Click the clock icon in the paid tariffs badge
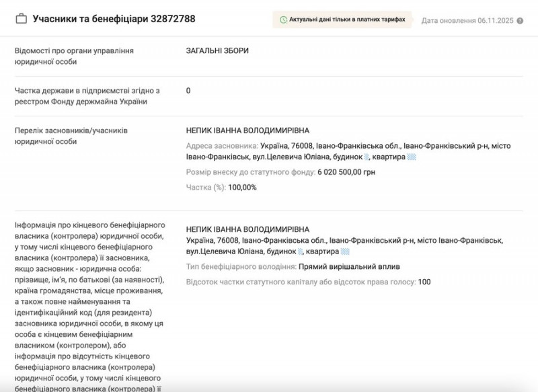 point(283,20)
